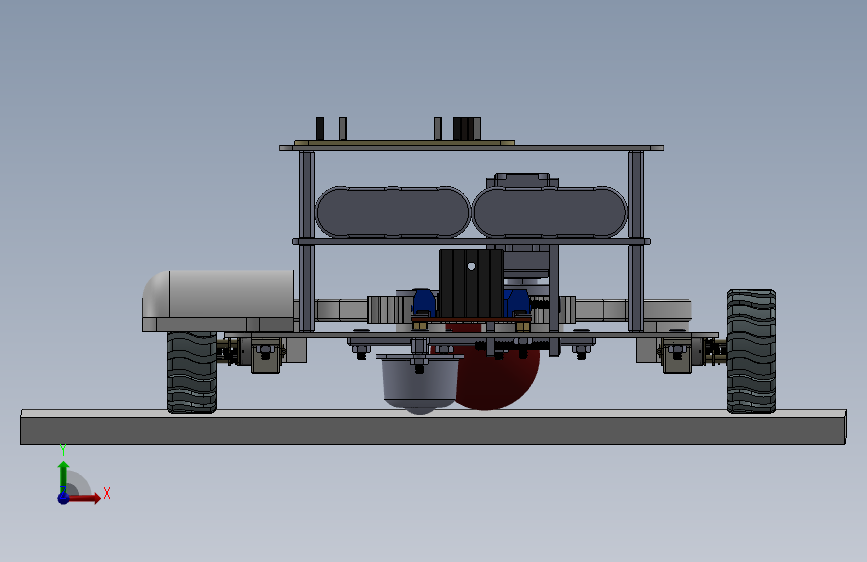Select the left motor mounting bracket
The width and height of the screenshot is (867, 562).
coord(266,355)
